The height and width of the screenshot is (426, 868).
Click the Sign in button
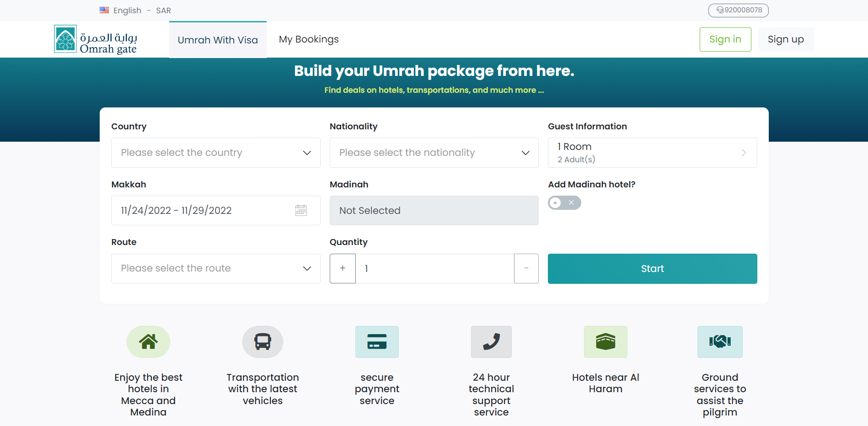coord(725,39)
